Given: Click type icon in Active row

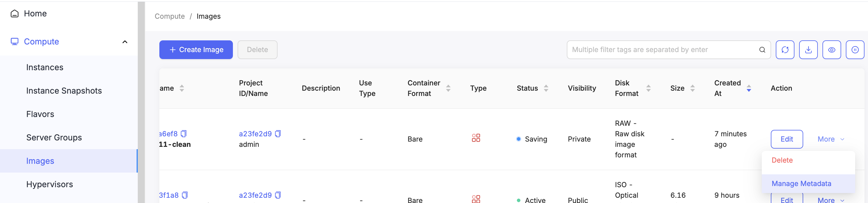Looking at the screenshot, I should pyautogui.click(x=476, y=199).
